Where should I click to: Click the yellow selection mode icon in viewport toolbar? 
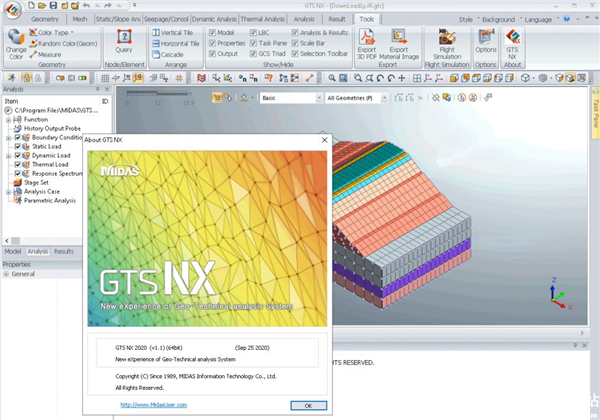click(217, 98)
